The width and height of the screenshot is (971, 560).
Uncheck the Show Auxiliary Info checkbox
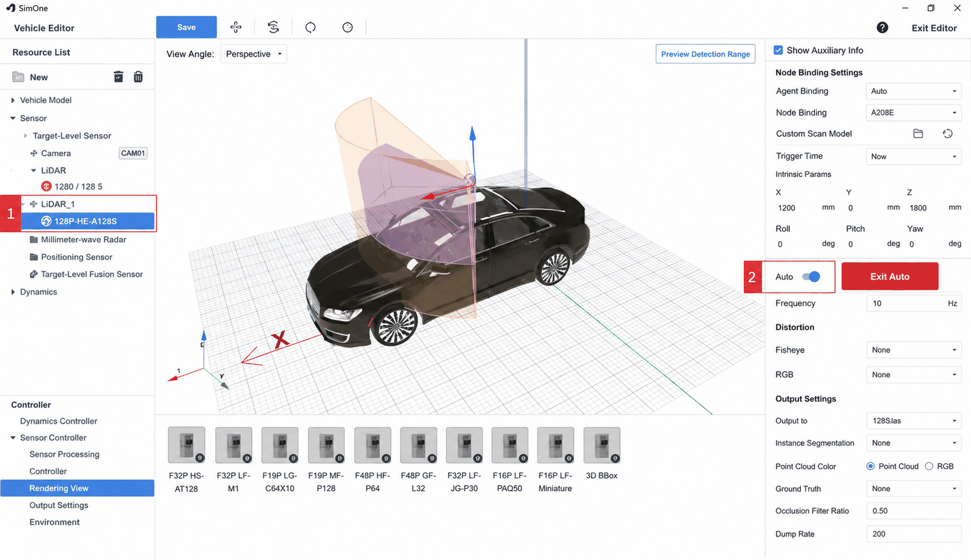pyautogui.click(x=778, y=50)
